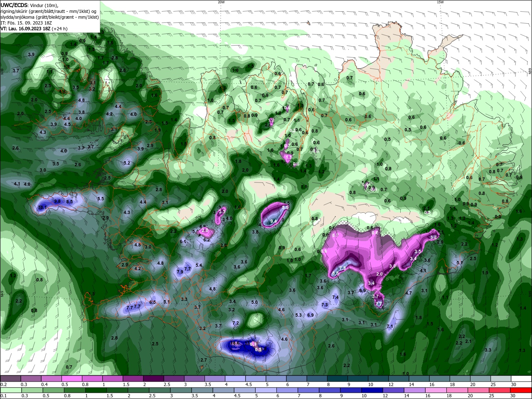Click the map value '7.9'

point(180,272)
